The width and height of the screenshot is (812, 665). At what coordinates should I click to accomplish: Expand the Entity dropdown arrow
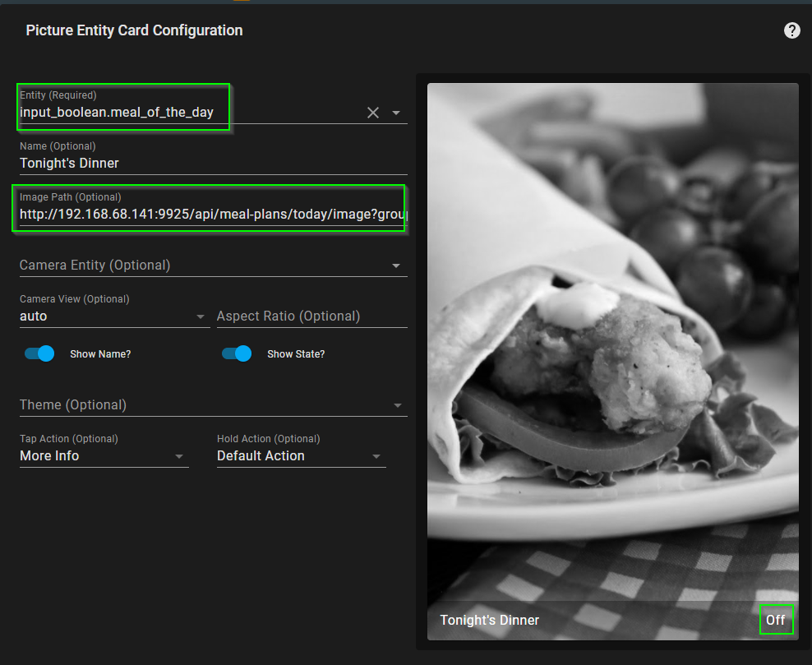396,113
